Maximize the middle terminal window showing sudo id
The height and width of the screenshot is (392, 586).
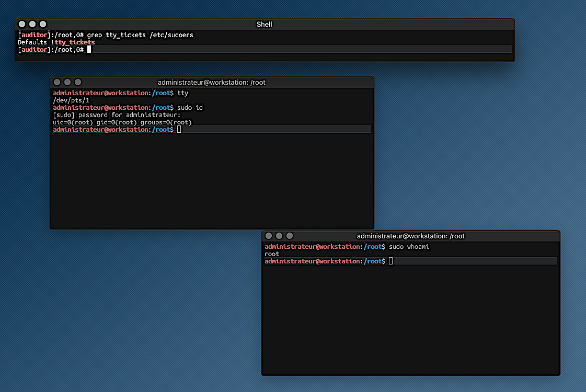pyautogui.click(x=78, y=82)
